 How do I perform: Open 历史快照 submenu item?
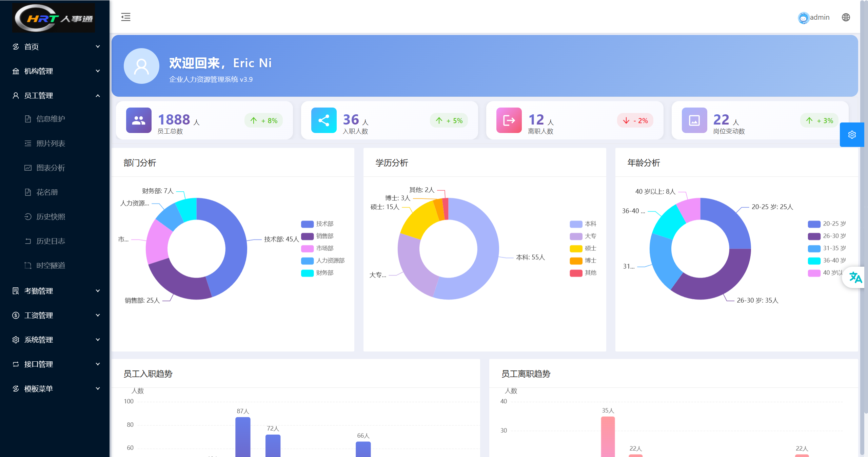point(55,216)
